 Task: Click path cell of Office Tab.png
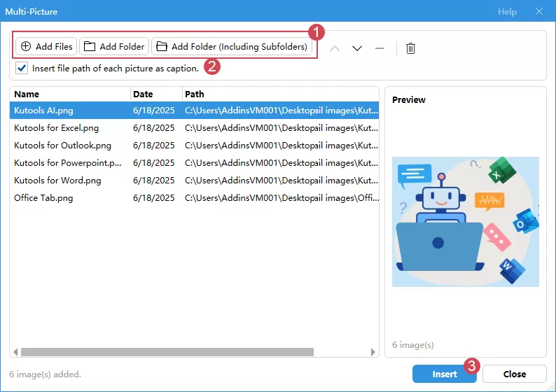282,198
